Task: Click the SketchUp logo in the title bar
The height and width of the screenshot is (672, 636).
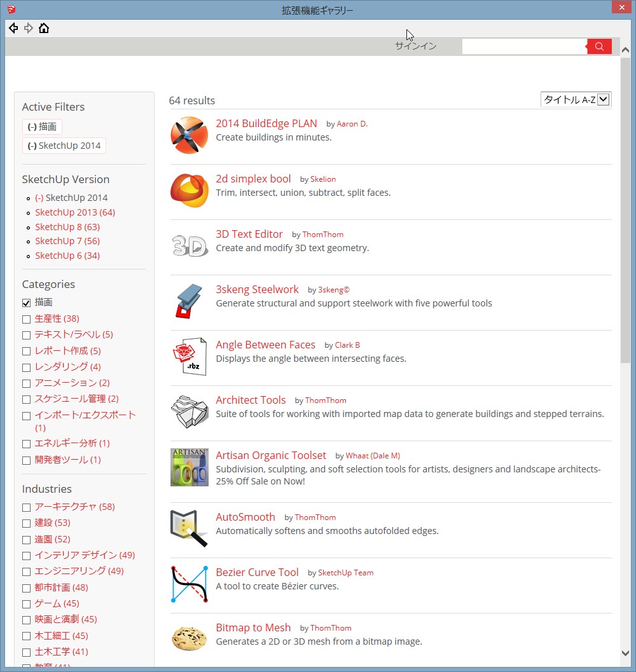Action: coord(11,9)
